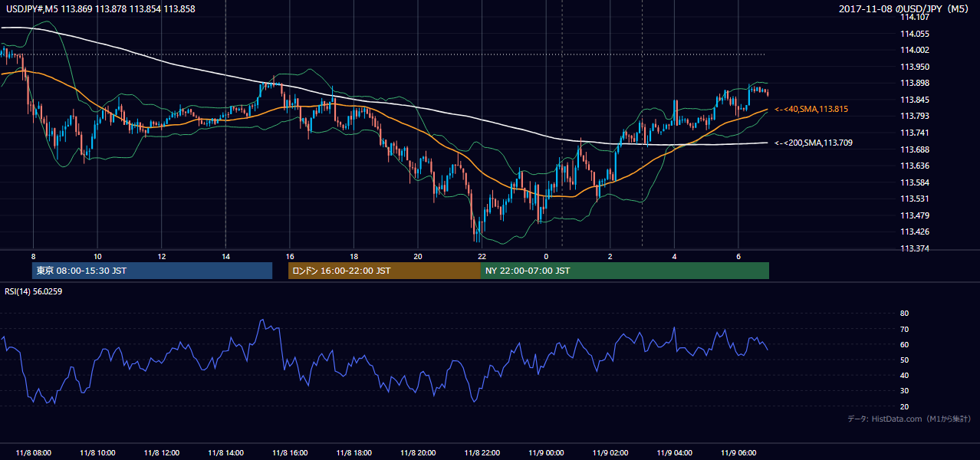
Task: Click hour tick 2 under price chart
Action: pyautogui.click(x=610, y=256)
